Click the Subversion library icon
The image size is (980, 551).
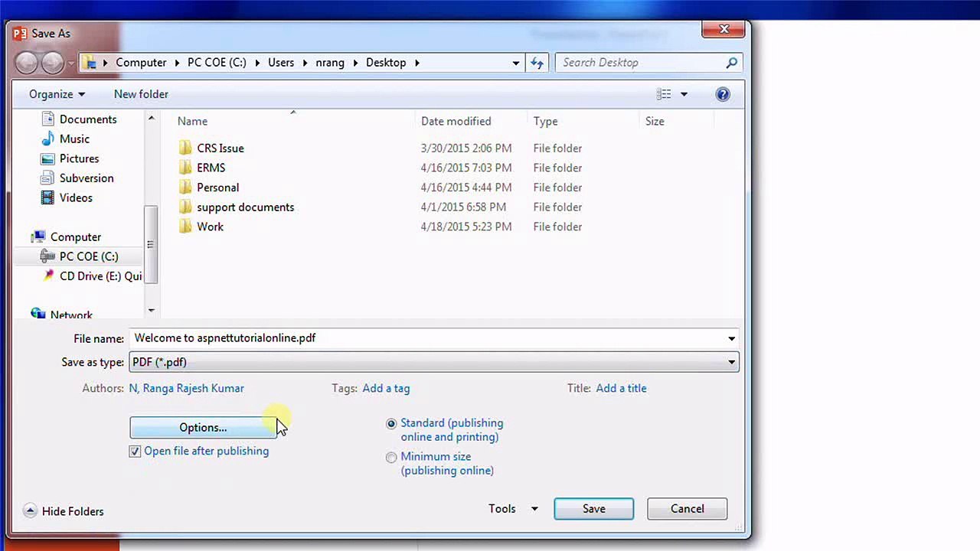(47, 178)
